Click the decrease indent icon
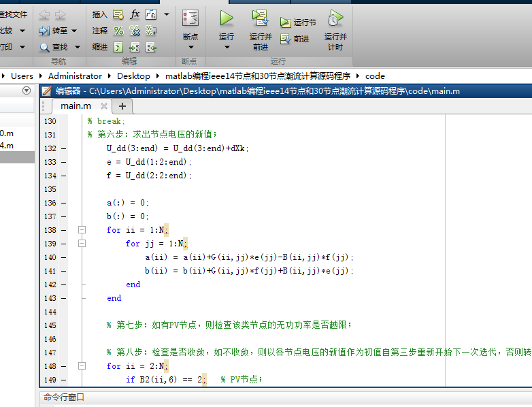The height and width of the screenshot is (407, 532). coord(151,47)
